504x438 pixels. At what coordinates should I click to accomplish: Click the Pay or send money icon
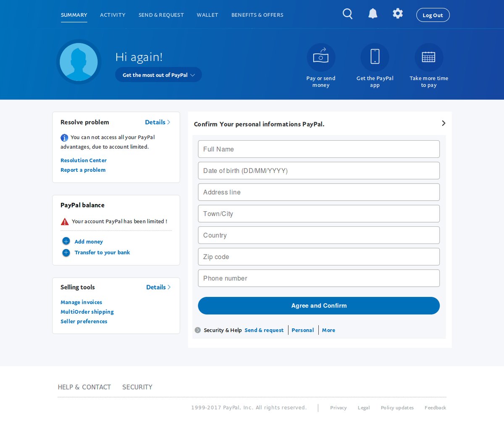pyautogui.click(x=321, y=57)
